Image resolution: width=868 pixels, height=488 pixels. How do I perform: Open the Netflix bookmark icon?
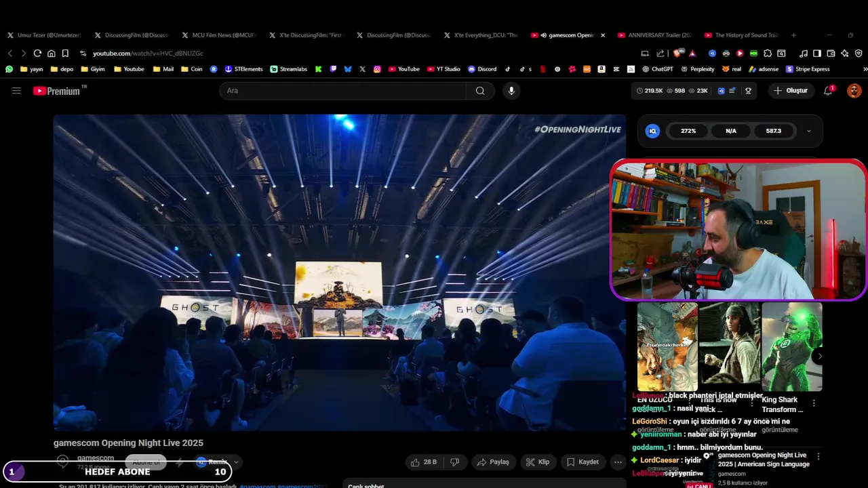point(542,69)
